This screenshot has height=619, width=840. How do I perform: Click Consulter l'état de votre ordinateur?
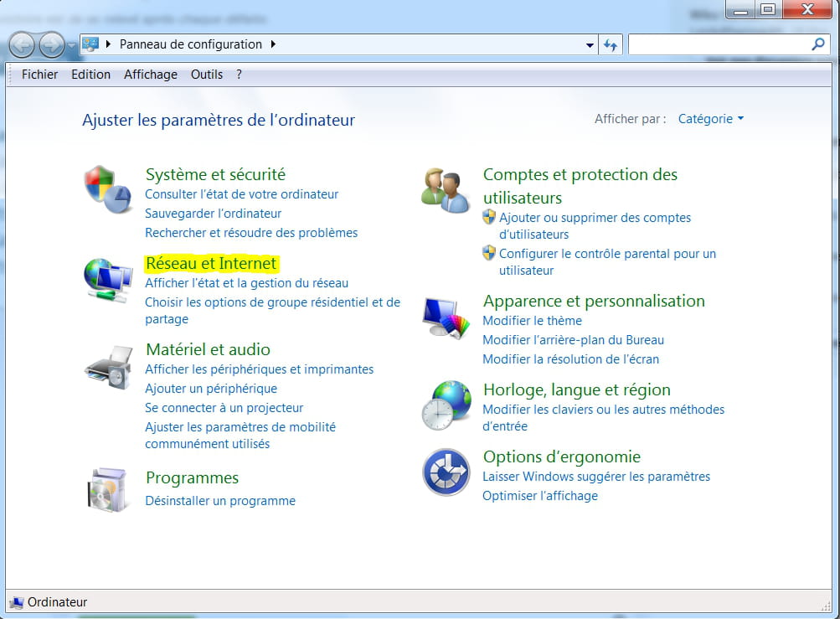[x=241, y=194]
